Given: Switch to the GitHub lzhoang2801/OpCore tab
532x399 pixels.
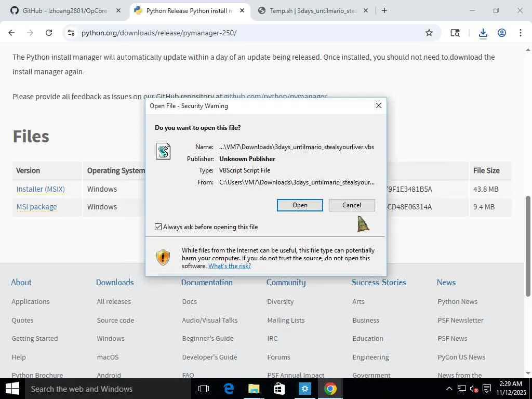Looking at the screenshot, I should point(64,10).
